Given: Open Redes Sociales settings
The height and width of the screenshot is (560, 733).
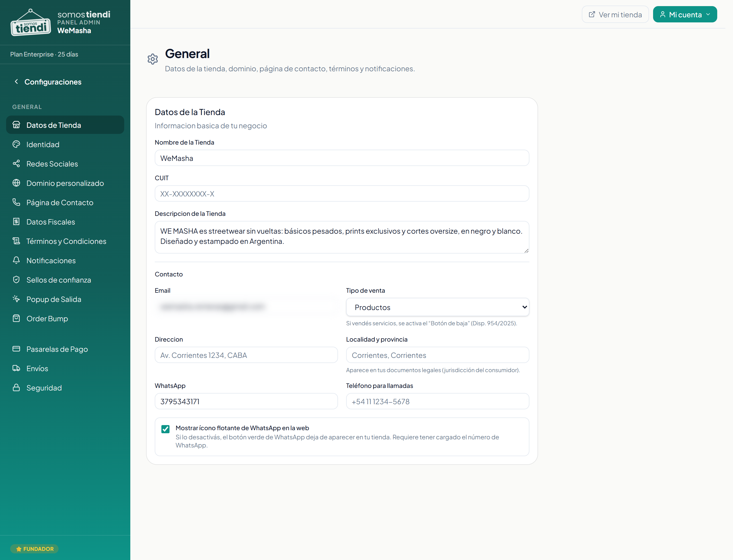Looking at the screenshot, I should click(65, 163).
